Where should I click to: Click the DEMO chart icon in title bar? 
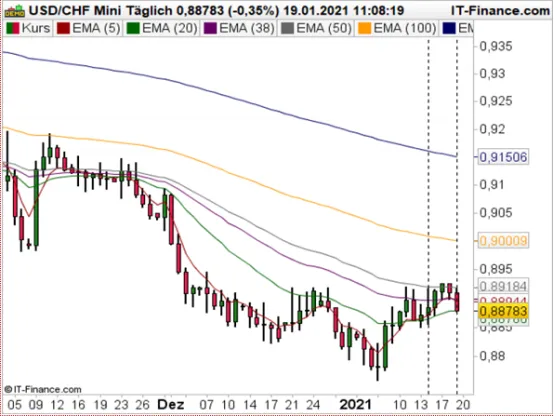(x=14, y=11)
